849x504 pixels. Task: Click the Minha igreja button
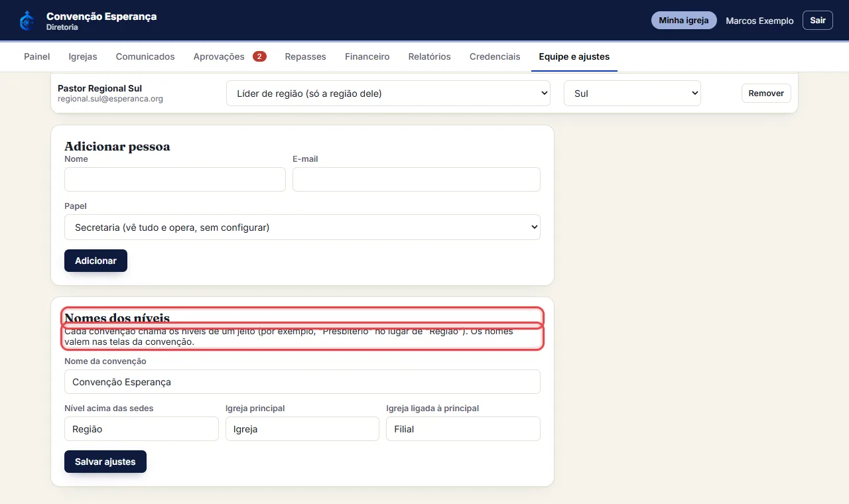tap(684, 21)
